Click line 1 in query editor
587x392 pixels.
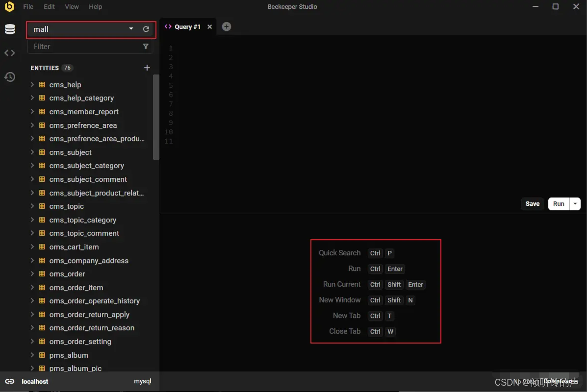(170, 48)
